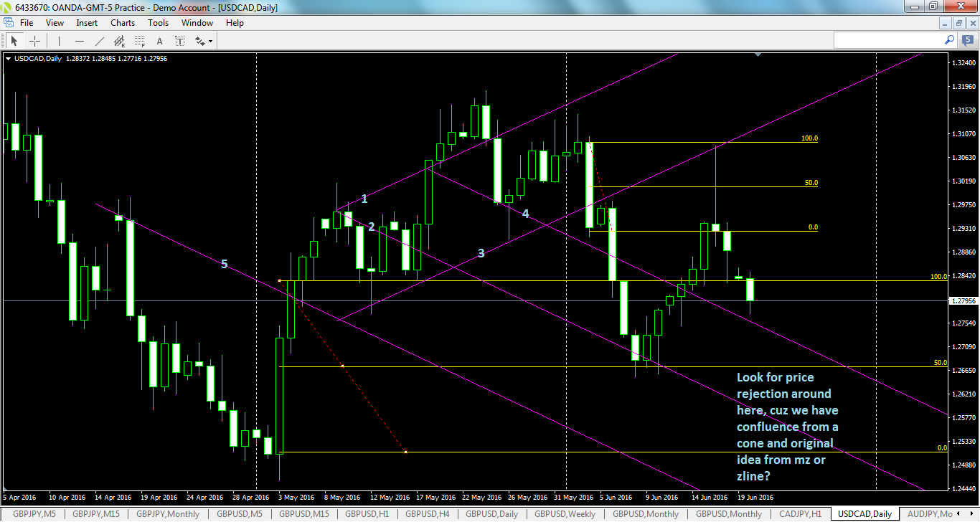Select the Equidistant Channel tool
Viewport: 980px width, 522px height.
click(x=119, y=41)
